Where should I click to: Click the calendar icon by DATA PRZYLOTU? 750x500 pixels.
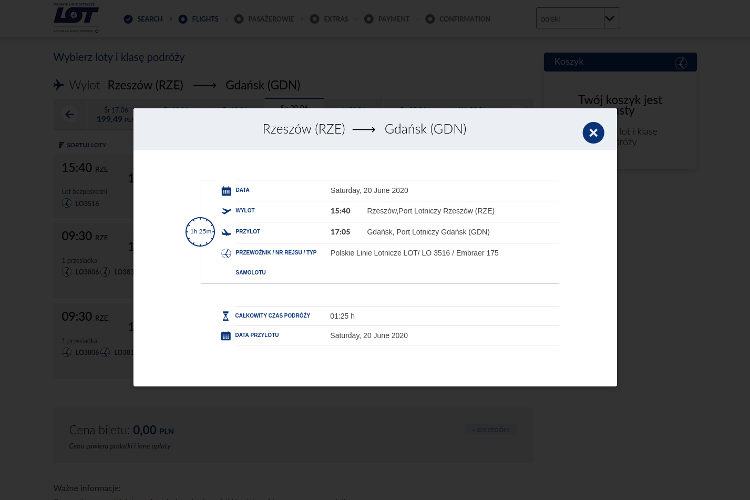(226, 336)
